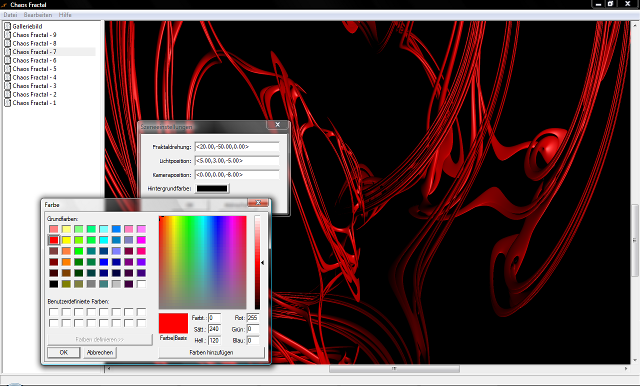The width and height of the screenshot is (640, 386).
Task: Click the Fraktaldrehung input field
Action: coord(237,146)
